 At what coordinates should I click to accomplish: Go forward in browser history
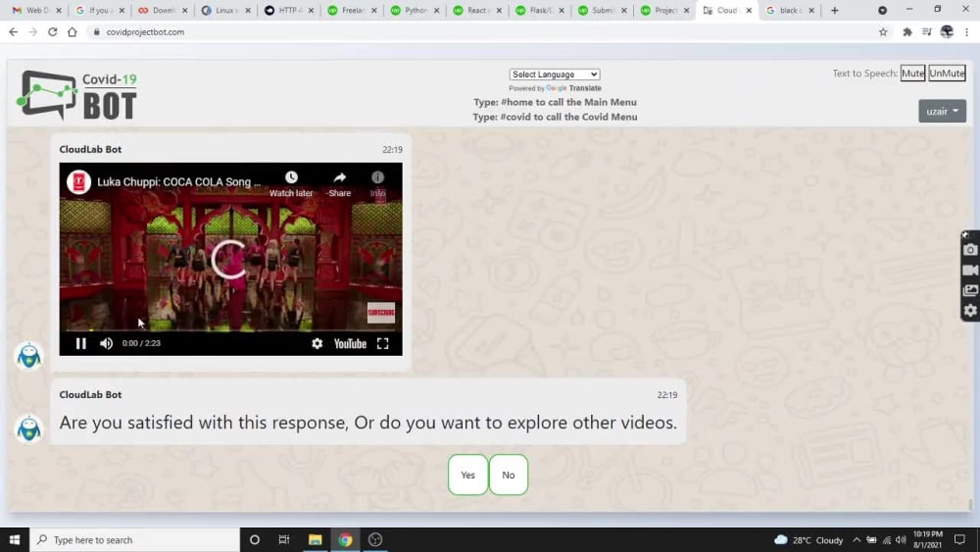[x=32, y=32]
